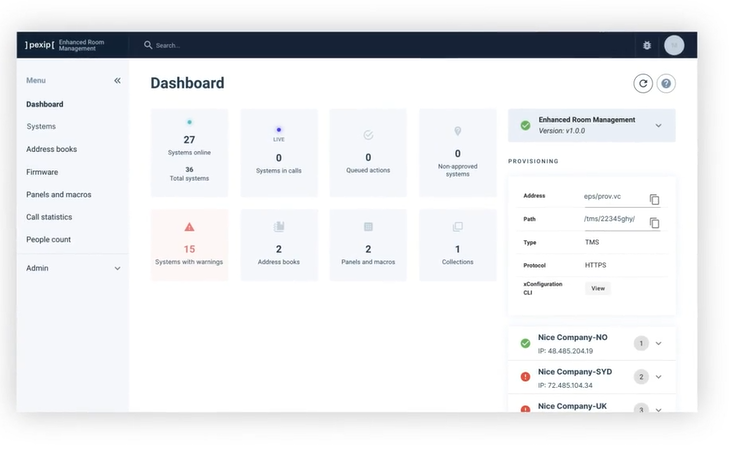Open the Systems with warnings card
The height and width of the screenshot is (460, 736).
[189, 245]
